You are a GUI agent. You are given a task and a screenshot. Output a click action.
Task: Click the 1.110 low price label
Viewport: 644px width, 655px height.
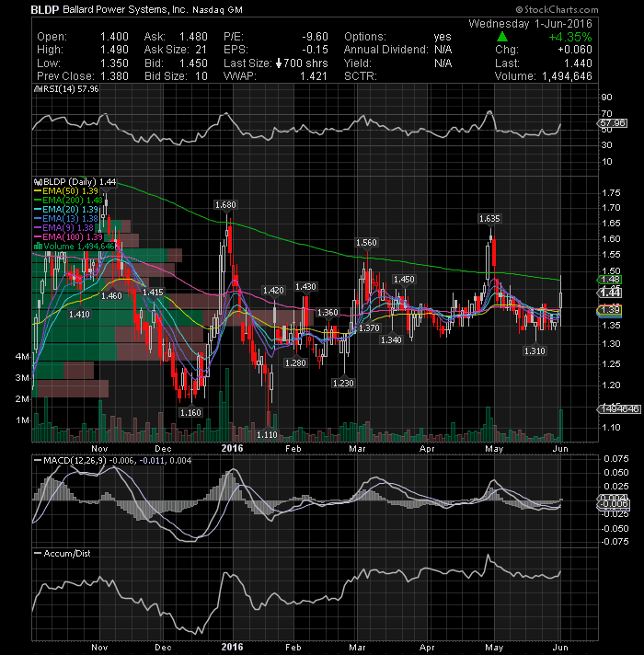click(267, 434)
